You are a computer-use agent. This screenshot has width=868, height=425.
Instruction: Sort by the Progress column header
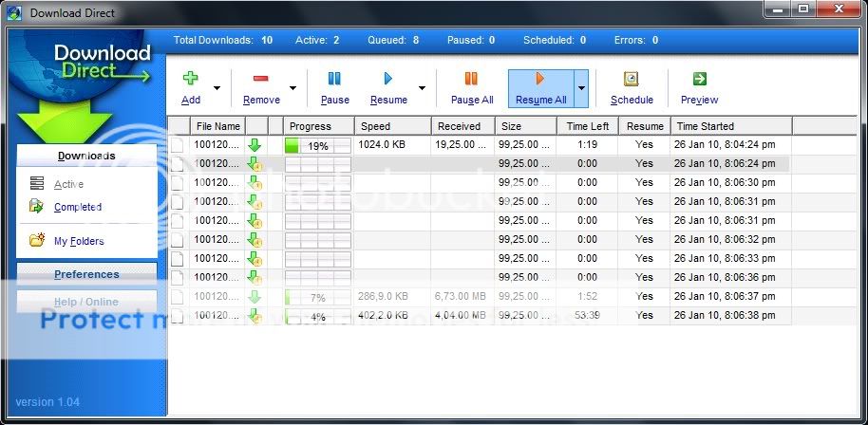(319, 126)
